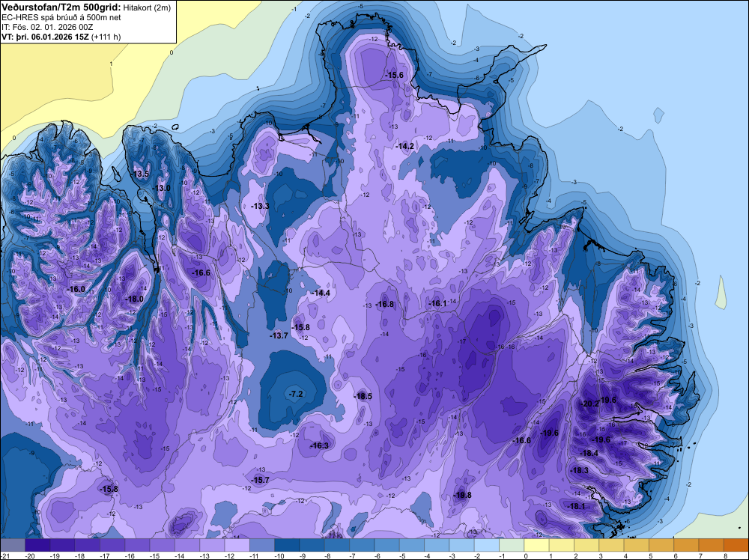Screen dimensions: 749x560
Task: Select the -14.2 temperature label
Action: (405, 146)
